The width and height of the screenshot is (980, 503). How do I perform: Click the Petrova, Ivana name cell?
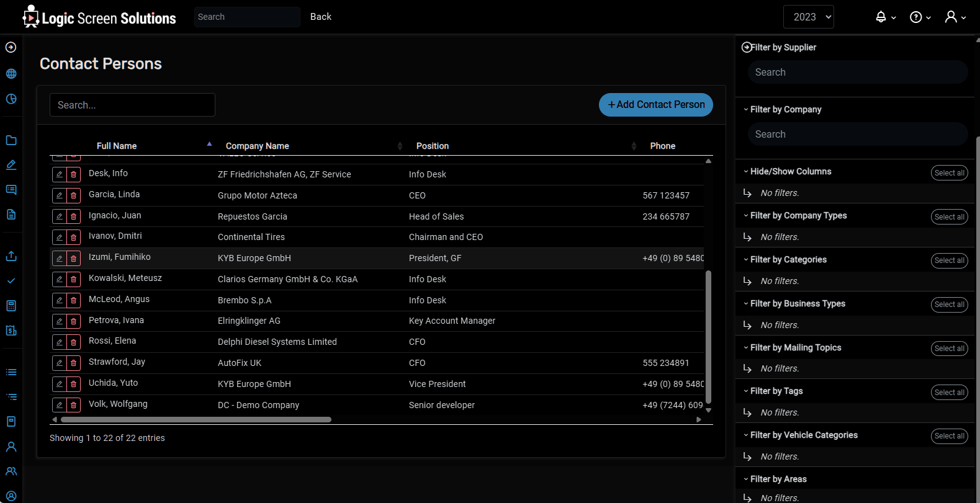(116, 320)
